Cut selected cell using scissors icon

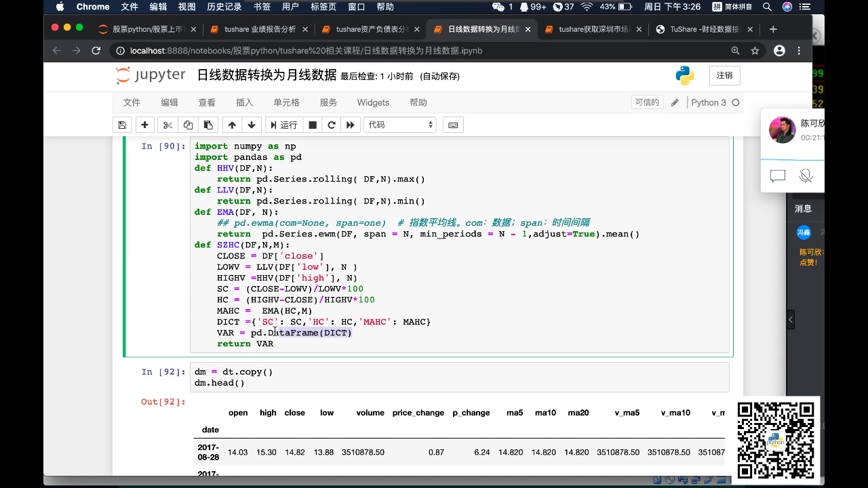(167, 125)
